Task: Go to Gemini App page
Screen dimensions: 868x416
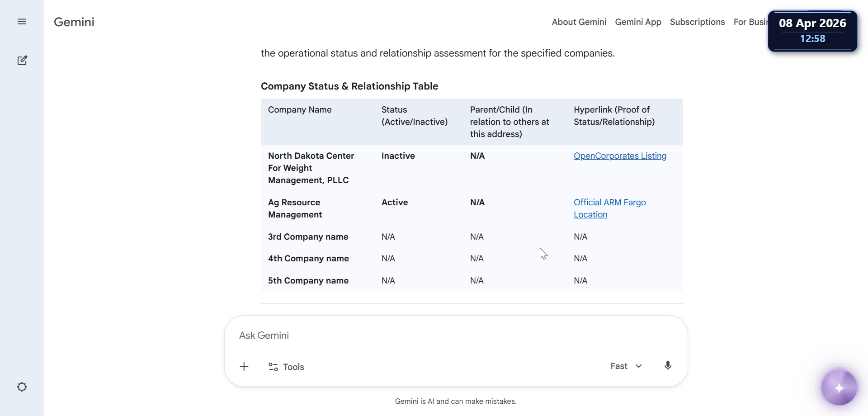Action: click(x=638, y=22)
